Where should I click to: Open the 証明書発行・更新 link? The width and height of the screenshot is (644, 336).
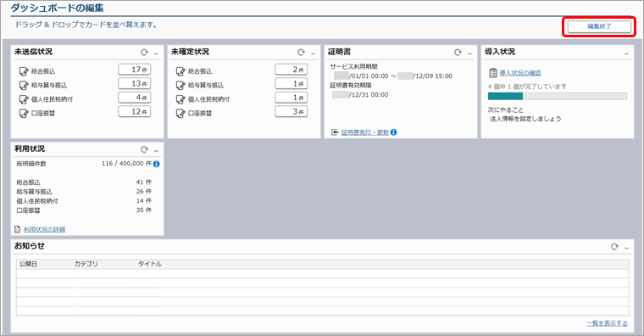pyautogui.click(x=365, y=132)
